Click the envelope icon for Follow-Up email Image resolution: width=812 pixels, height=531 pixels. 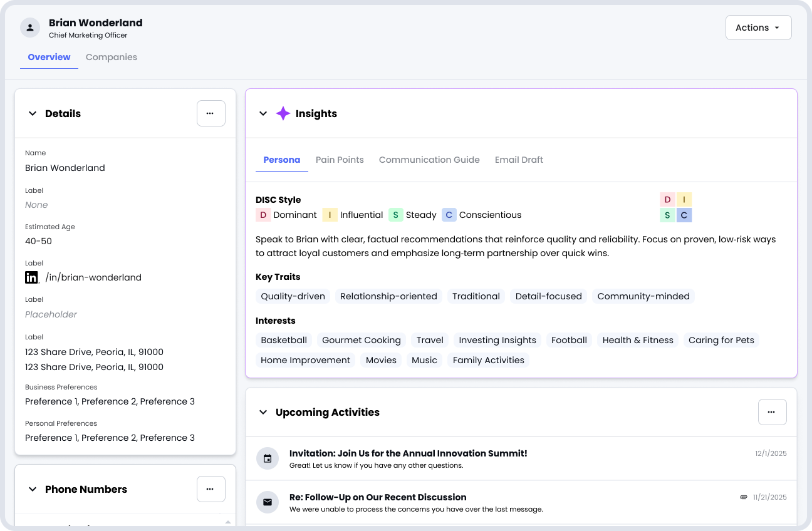click(x=268, y=502)
